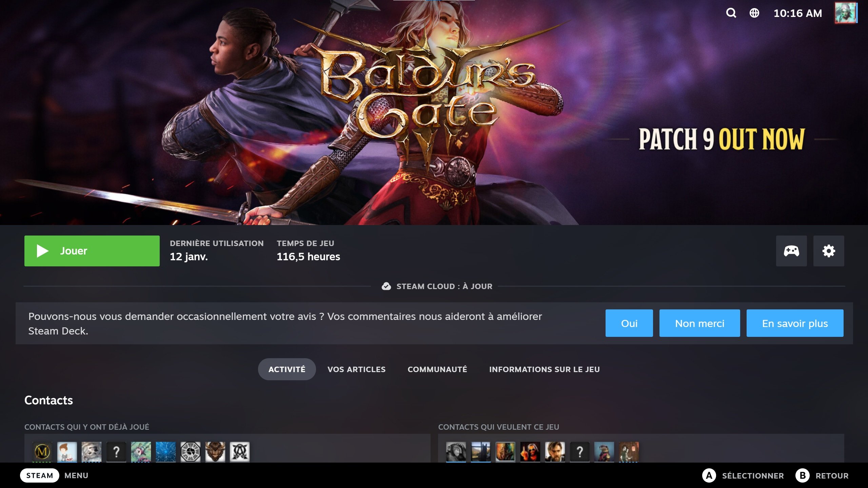Screen dimensions: 868x488
Task: Open the user profile avatar at top right
Action: [x=846, y=13]
